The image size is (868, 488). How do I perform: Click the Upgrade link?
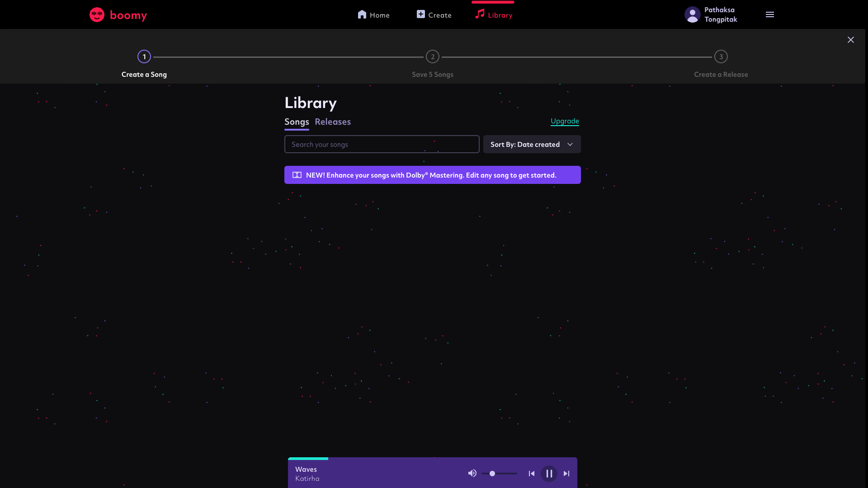[565, 121]
